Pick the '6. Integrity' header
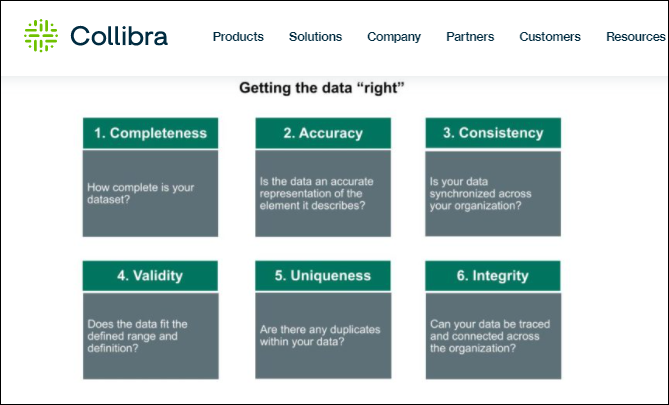The height and width of the screenshot is (405, 669). click(x=493, y=275)
